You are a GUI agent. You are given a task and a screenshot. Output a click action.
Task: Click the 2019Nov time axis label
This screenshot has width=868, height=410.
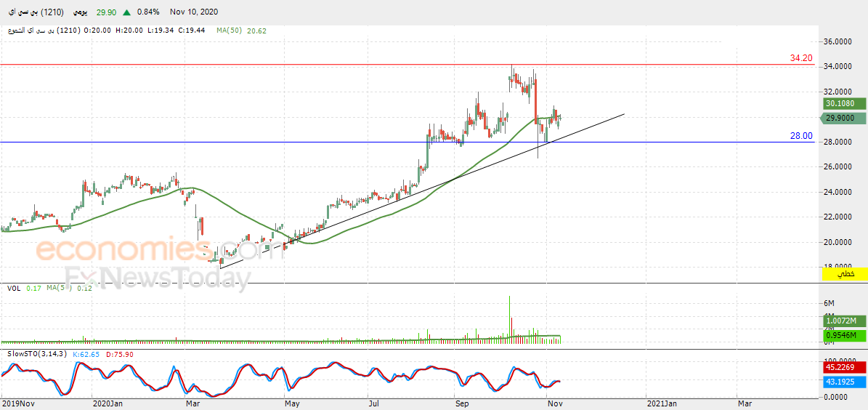click(18, 404)
